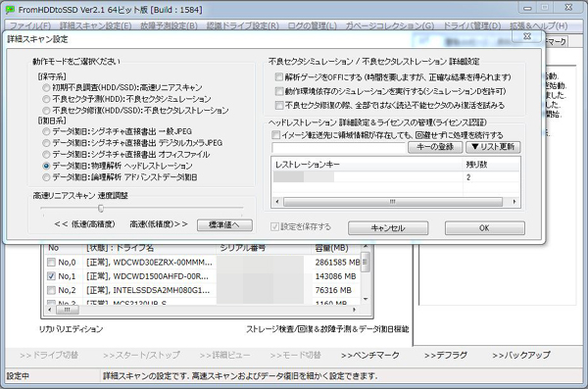Click >>スタート/ストップ link
Screen dimensions: 588x389
point(141,356)
